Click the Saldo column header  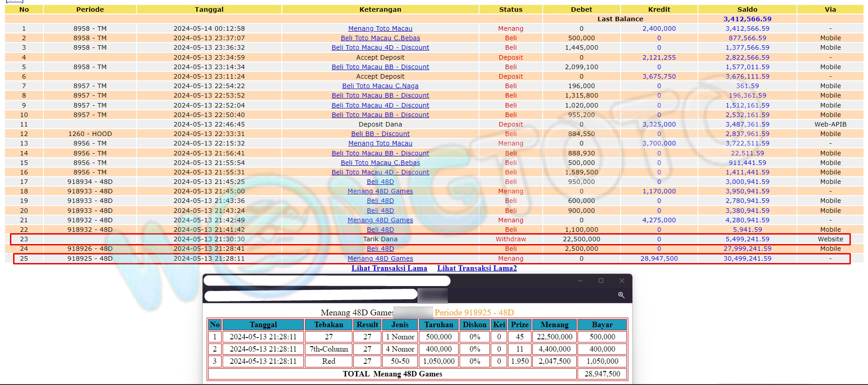tap(747, 9)
